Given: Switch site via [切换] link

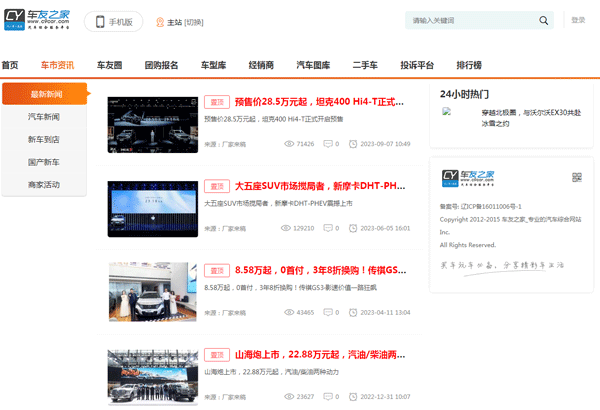Looking at the screenshot, I should point(194,23).
